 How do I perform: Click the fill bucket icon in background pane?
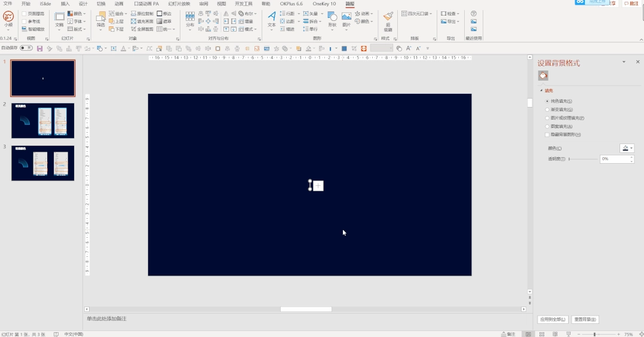[x=543, y=76]
